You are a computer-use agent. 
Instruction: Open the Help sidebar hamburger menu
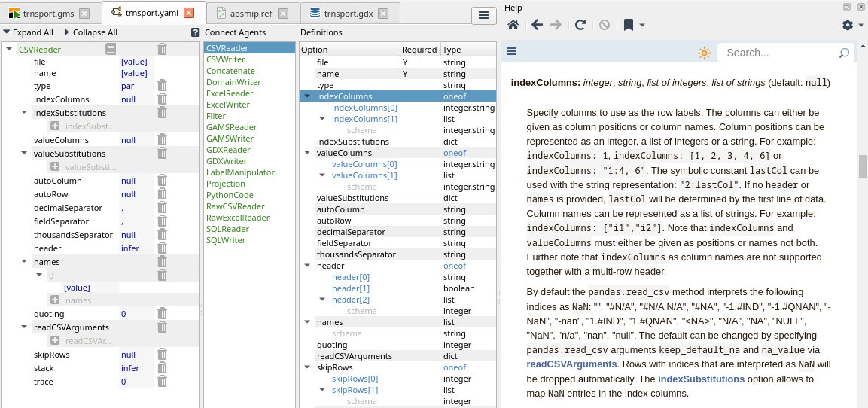512,52
